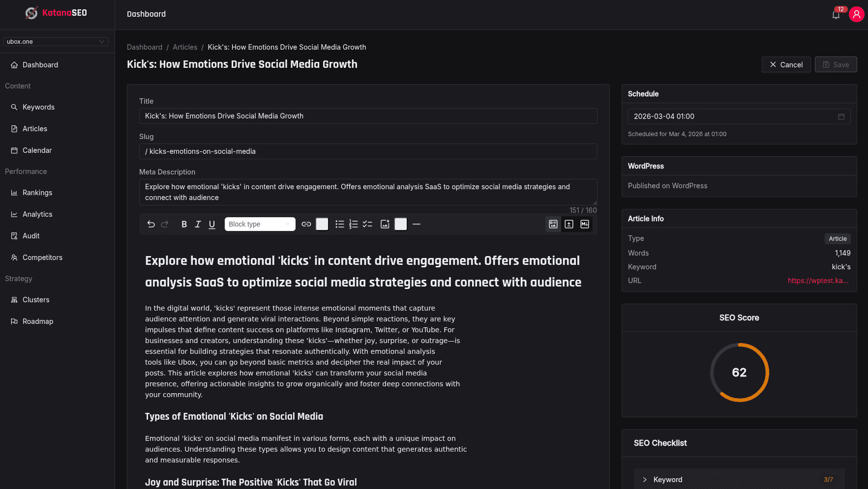Open the Block type dropdown

tap(260, 224)
